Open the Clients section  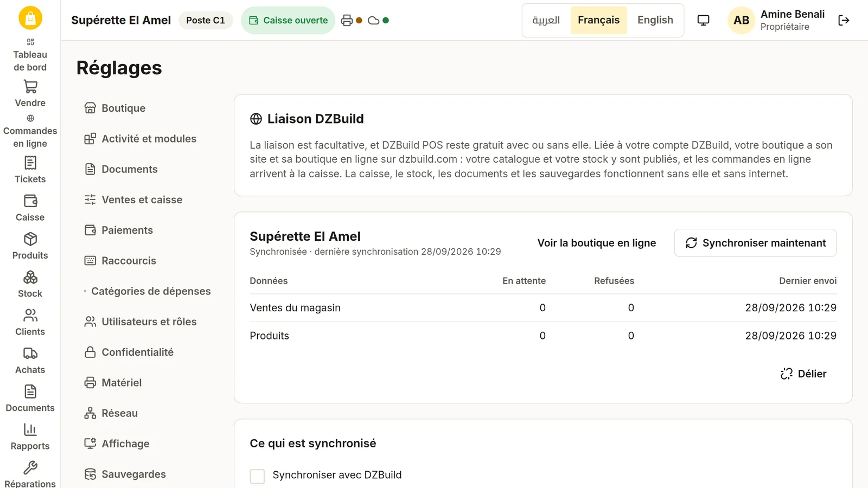click(30, 323)
